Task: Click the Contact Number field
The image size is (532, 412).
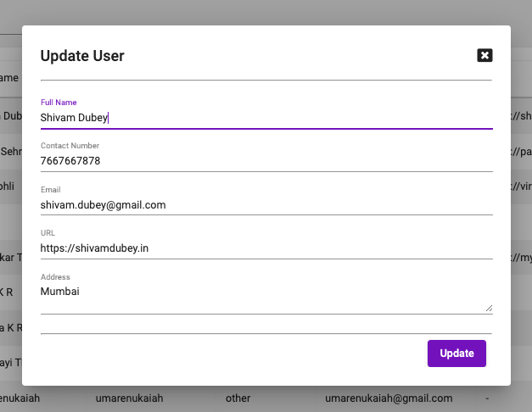Action: pyautogui.click(x=266, y=160)
